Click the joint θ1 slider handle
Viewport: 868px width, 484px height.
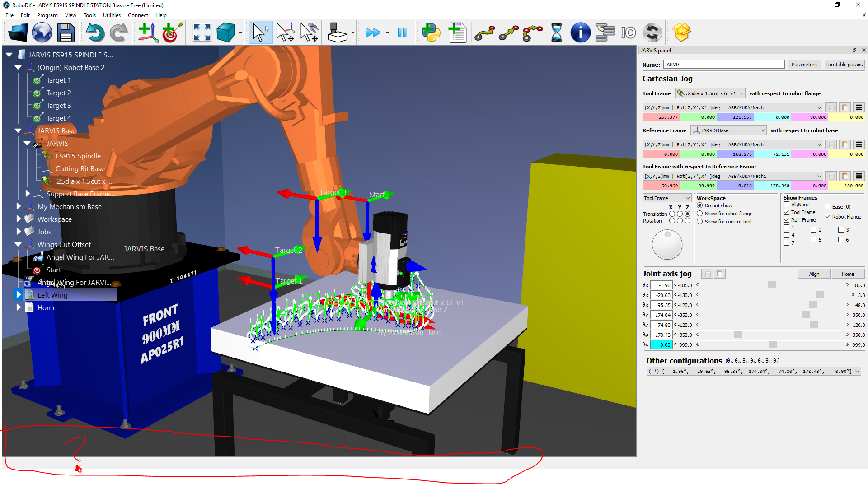tap(771, 285)
